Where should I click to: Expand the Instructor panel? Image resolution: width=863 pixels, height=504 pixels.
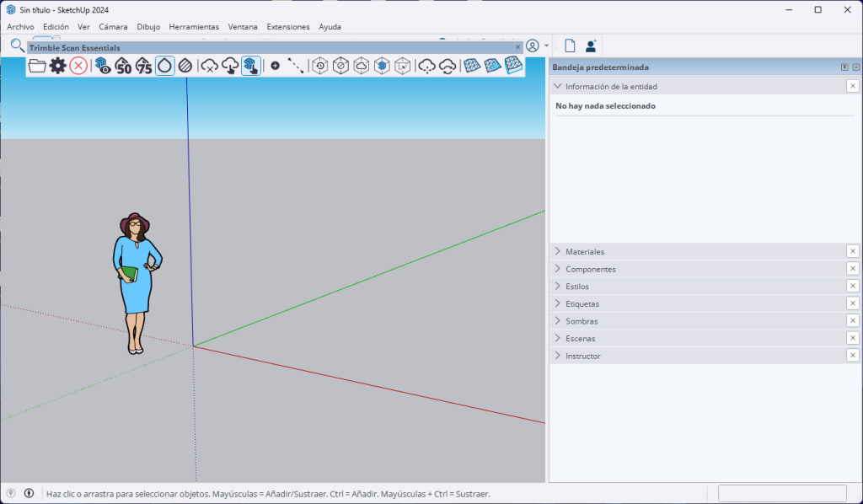click(x=558, y=356)
